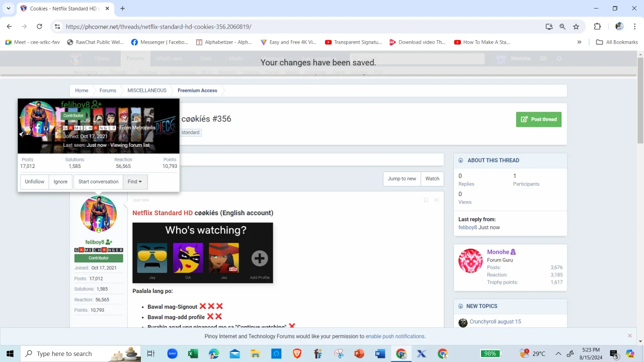This screenshot has width=644, height=362.
Task: Open the Transparent Signature bookmark
Action: coord(353,42)
